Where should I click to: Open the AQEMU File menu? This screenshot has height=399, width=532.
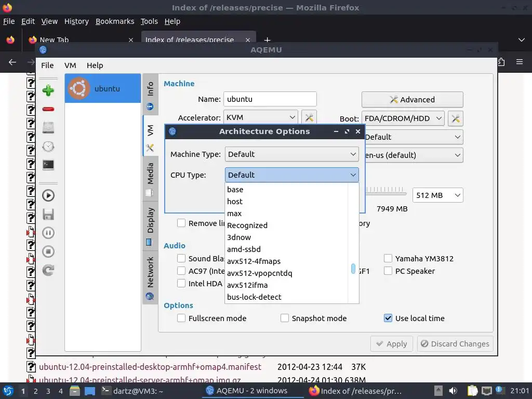tap(47, 65)
